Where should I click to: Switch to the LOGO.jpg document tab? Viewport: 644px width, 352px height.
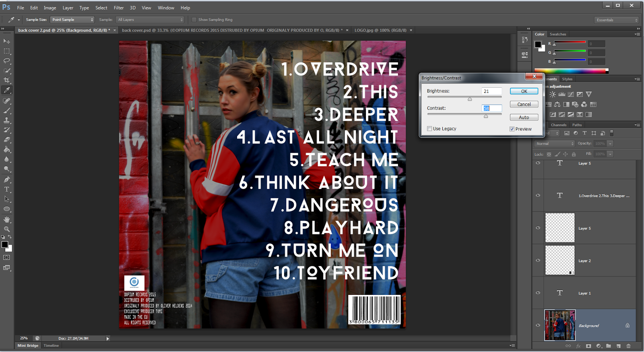pyautogui.click(x=380, y=30)
